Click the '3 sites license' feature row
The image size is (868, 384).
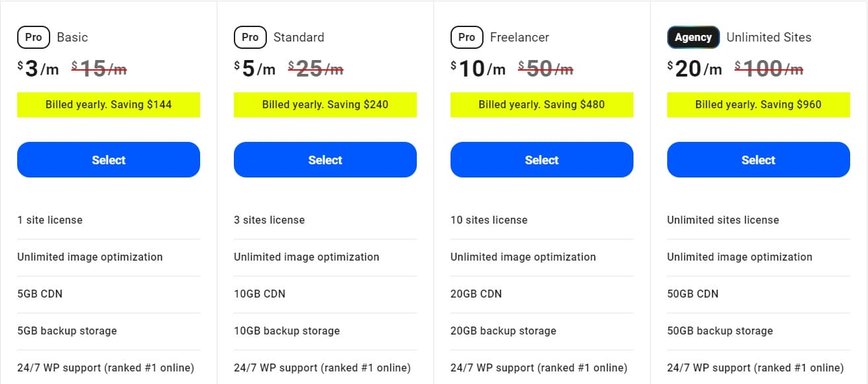pyautogui.click(x=270, y=220)
